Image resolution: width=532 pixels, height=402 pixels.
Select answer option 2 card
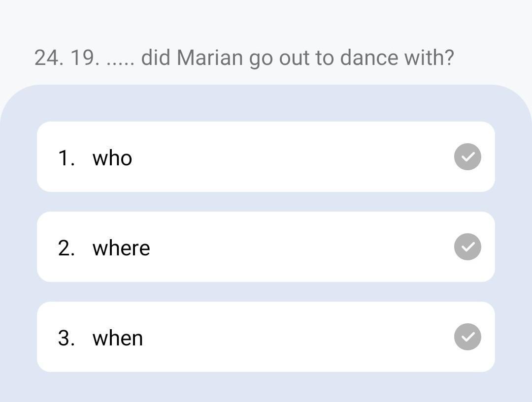[x=266, y=247]
